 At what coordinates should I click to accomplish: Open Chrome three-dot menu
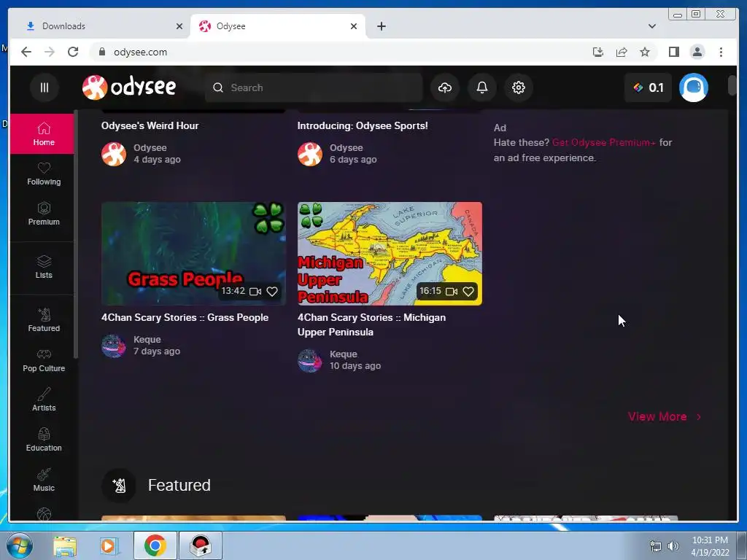tap(721, 52)
